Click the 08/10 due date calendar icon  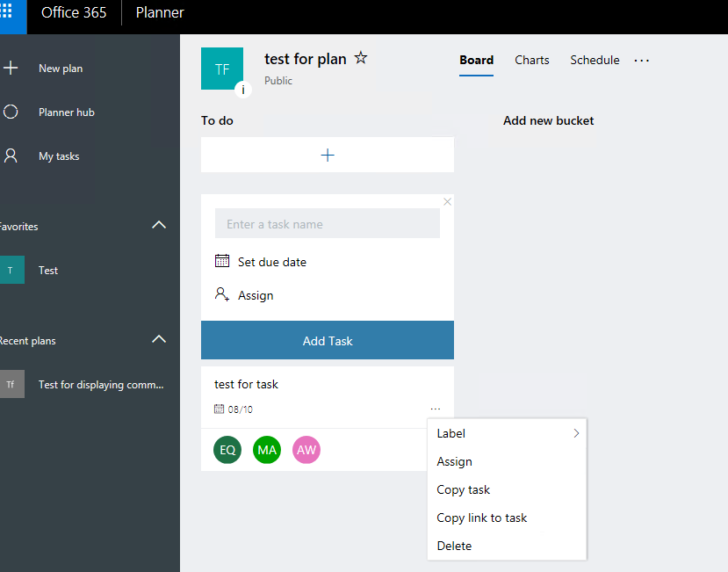pos(219,409)
